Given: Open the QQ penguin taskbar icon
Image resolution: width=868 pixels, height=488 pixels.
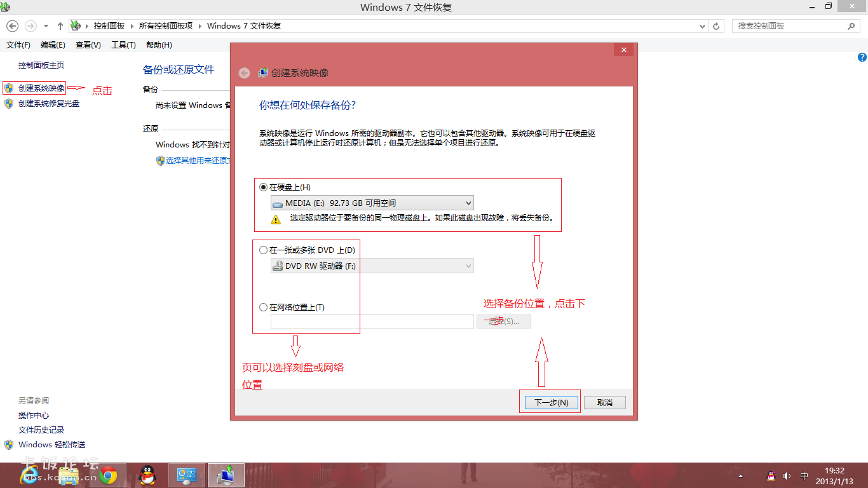Looking at the screenshot, I should click(147, 475).
